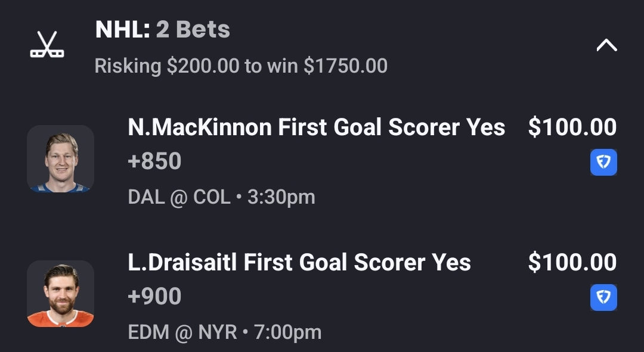Click the +850 odds value
Image resolution: width=644 pixels, height=352 pixels.
(154, 161)
